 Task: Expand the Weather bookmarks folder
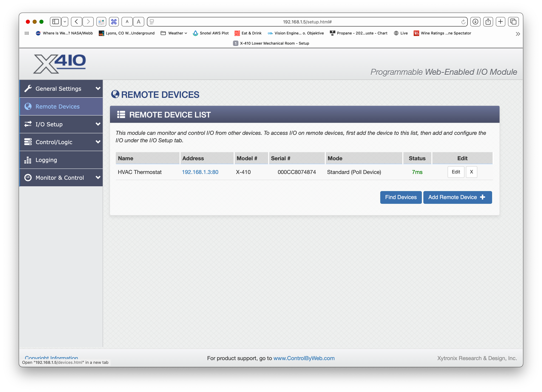(174, 33)
